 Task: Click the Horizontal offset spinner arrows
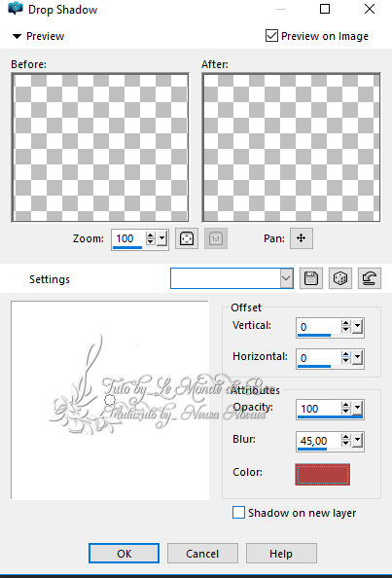pyautogui.click(x=345, y=357)
